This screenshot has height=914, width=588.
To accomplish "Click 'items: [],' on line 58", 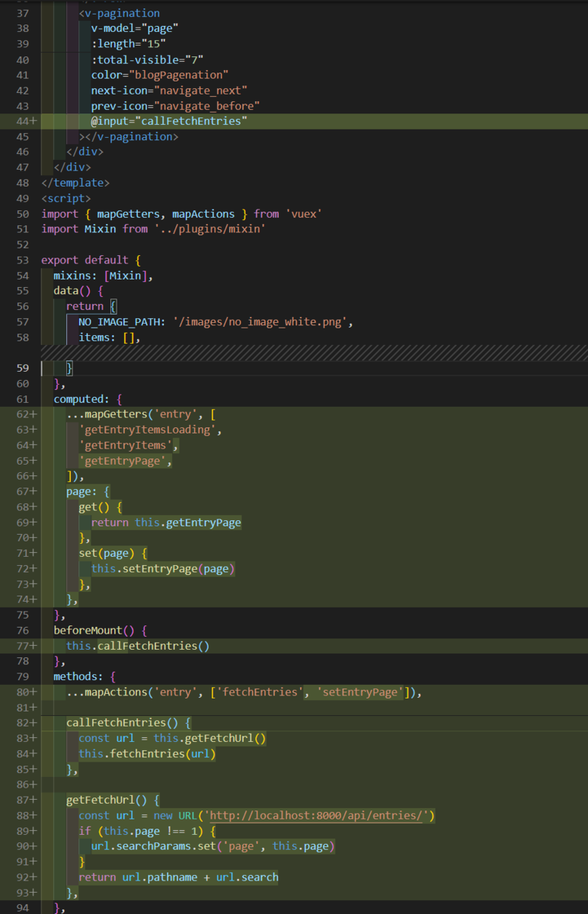I will 110,337.
